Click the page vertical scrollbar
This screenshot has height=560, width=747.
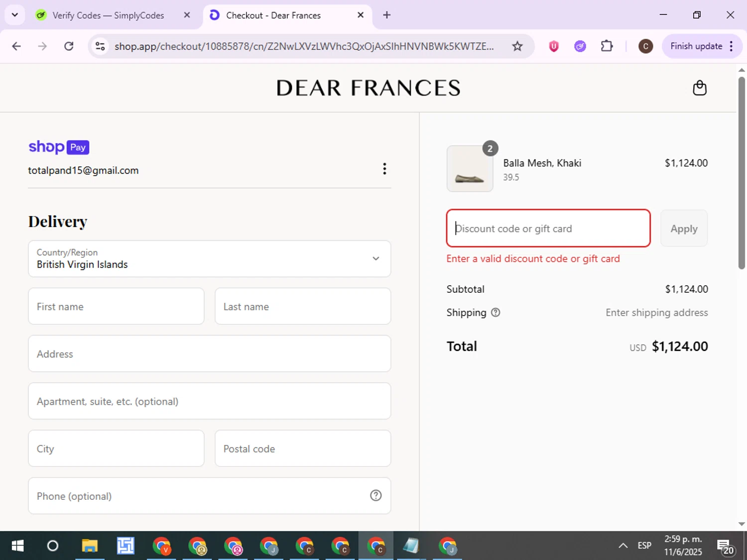coord(742,172)
